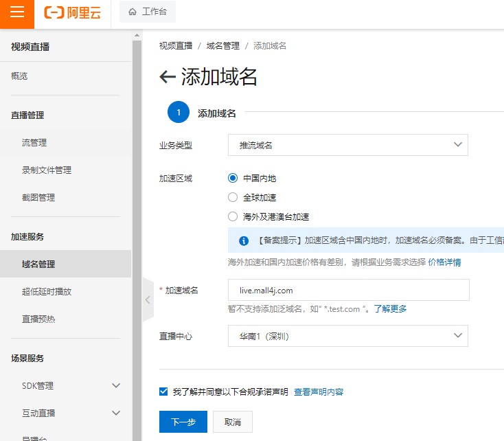Click the 下一步 button
The height and width of the screenshot is (441, 504).
tap(183, 422)
